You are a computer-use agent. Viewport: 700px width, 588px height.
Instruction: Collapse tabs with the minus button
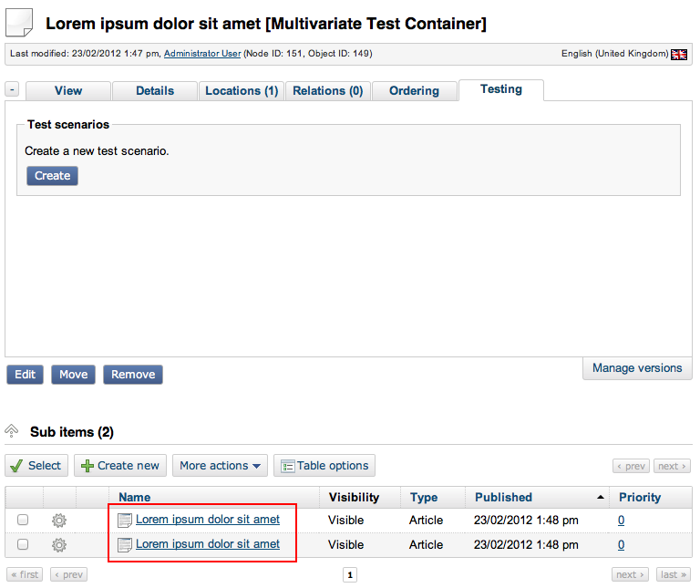pos(12,90)
